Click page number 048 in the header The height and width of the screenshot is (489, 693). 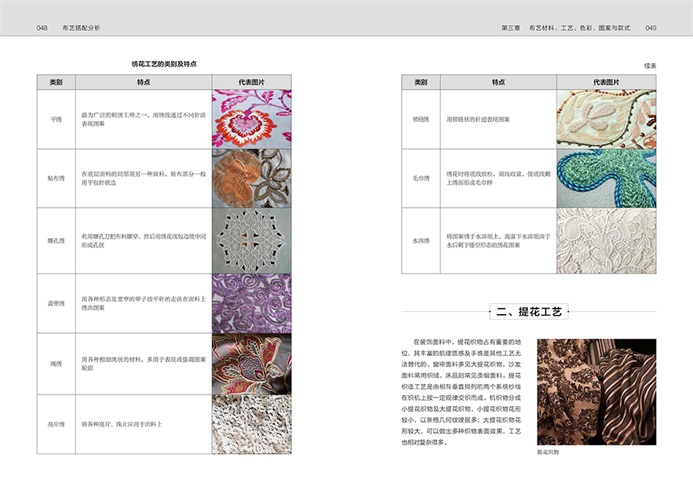pos(43,28)
